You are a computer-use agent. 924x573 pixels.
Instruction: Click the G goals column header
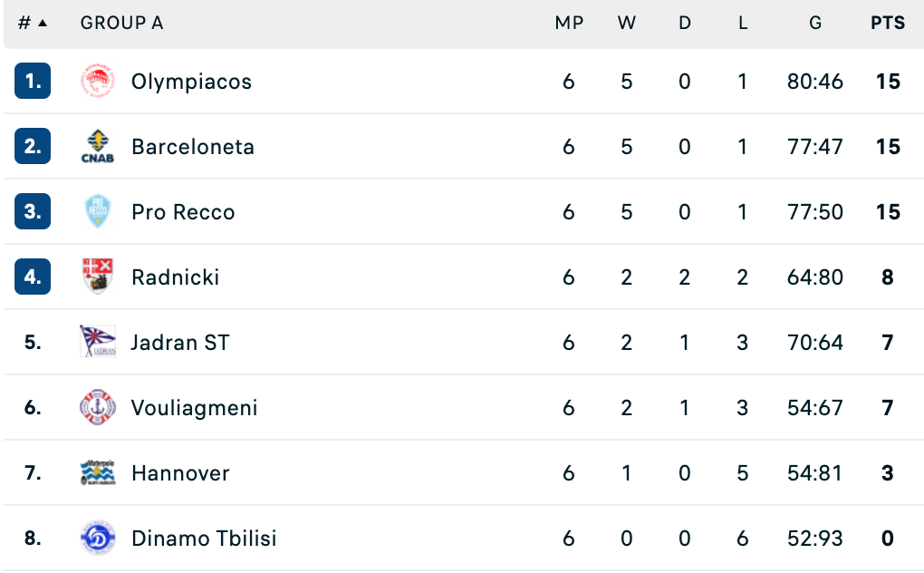coord(815,24)
